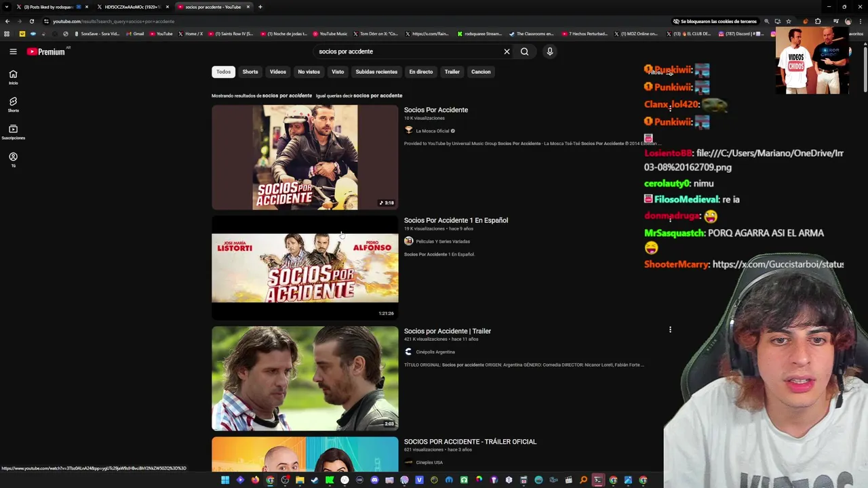Image resolution: width=868 pixels, height=488 pixels.
Task: Open options menu for Socios por accidente Trailer
Action: 670,330
